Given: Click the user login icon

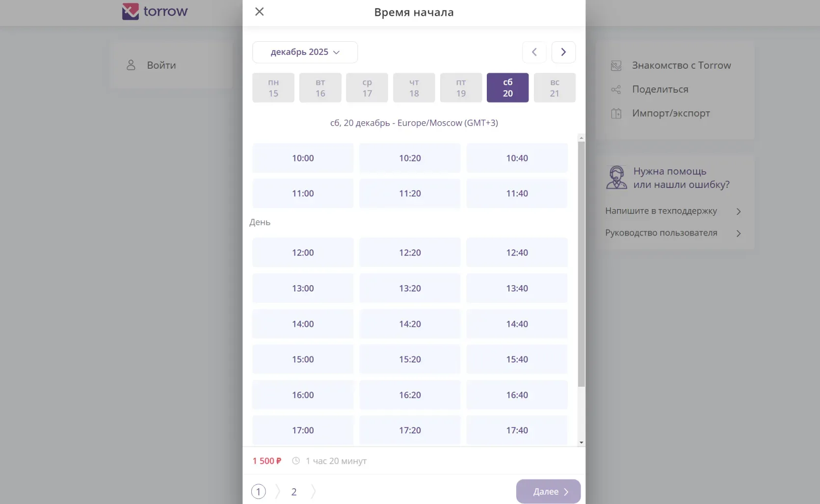Looking at the screenshot, I should (x=131, y=65).
